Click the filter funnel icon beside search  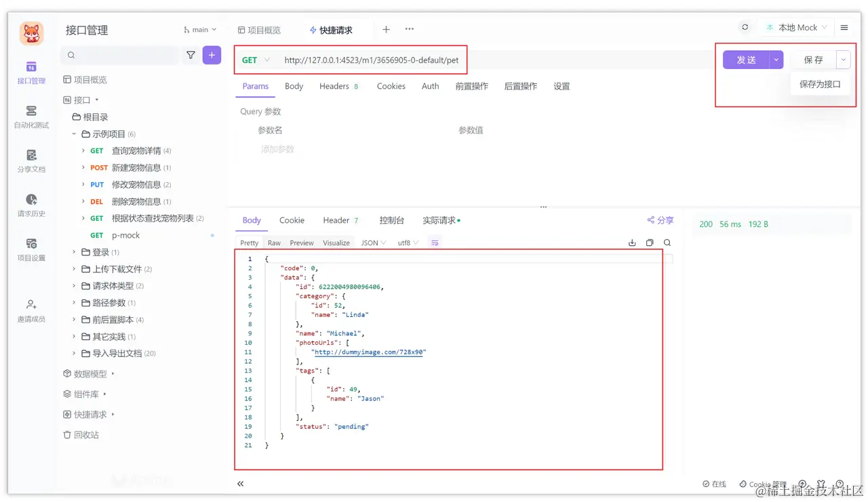point(191,56)
